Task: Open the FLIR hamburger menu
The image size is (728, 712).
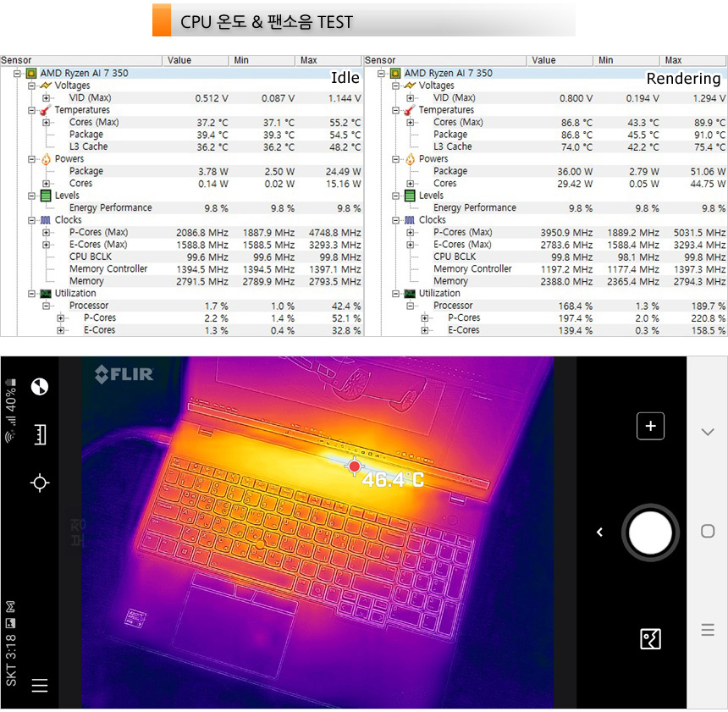Action: tap(39, 686)
